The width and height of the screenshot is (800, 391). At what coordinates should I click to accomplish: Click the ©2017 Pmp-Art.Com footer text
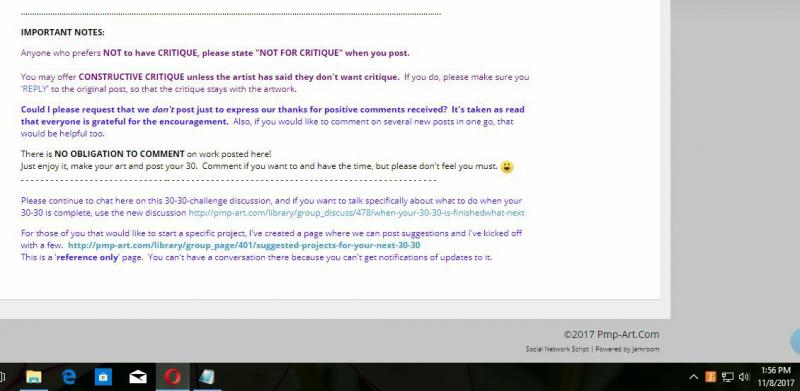coord(611,335)
